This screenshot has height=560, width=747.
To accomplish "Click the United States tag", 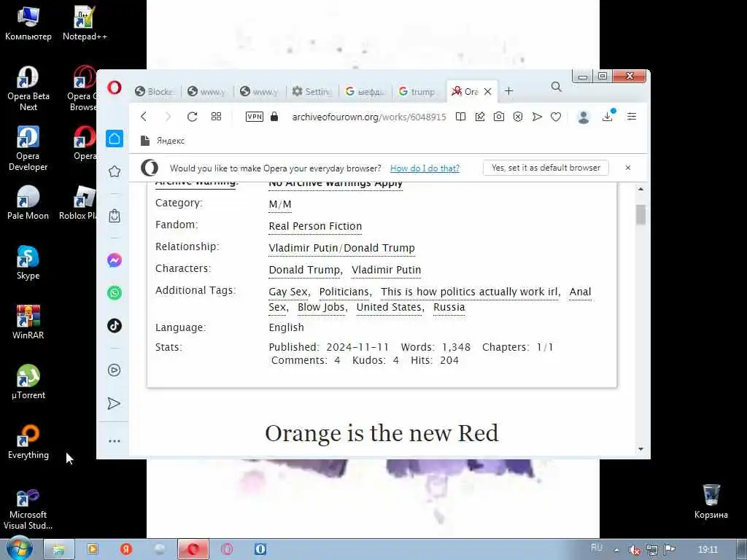I will pos(389,307).
